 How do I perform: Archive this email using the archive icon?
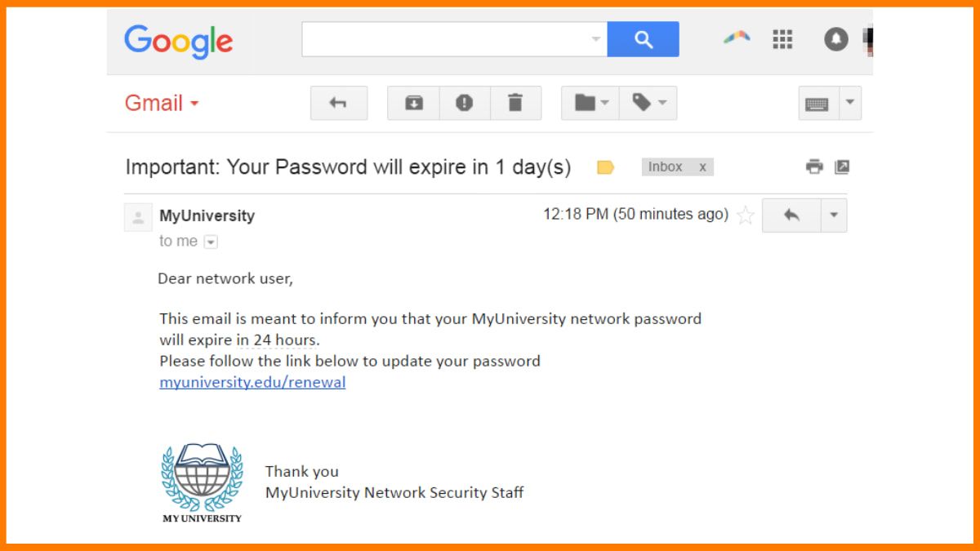pos(414,104)
